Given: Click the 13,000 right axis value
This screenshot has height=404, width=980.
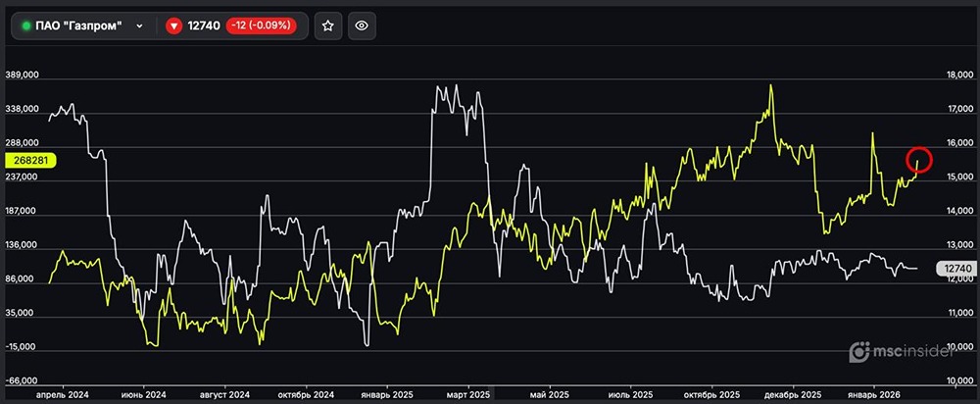Looking at the screenshot, I should tap(958, 246).
